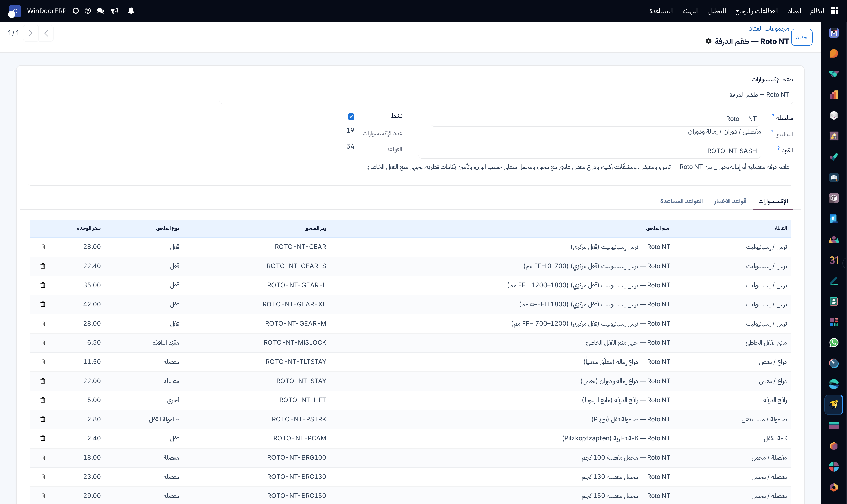Open the open-book sidebar app

834,177
